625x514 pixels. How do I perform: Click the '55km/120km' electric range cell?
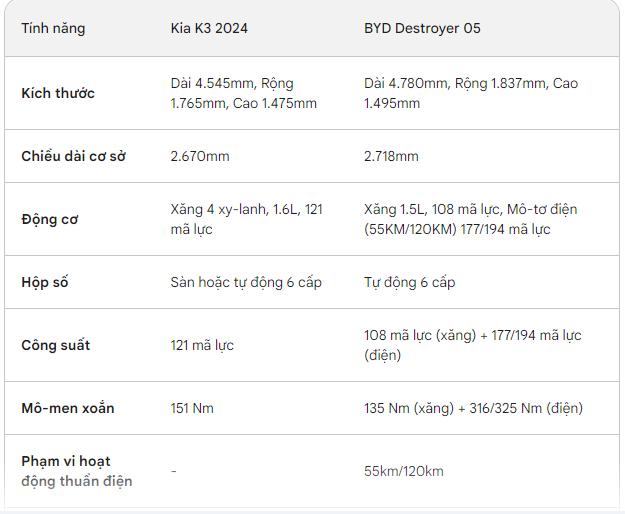(x=403, y=471)
